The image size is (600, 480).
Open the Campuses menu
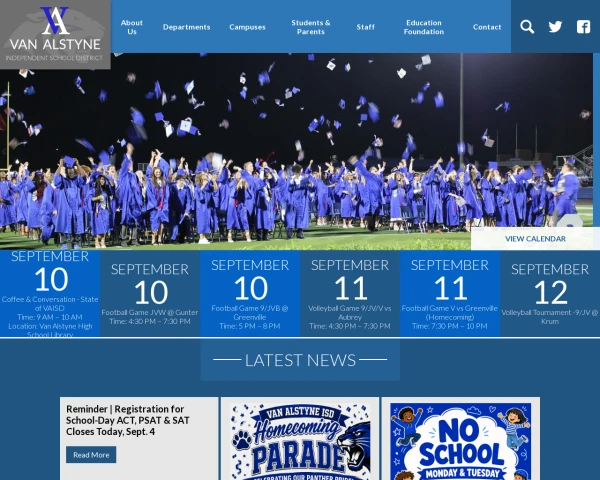click(247, 27)
